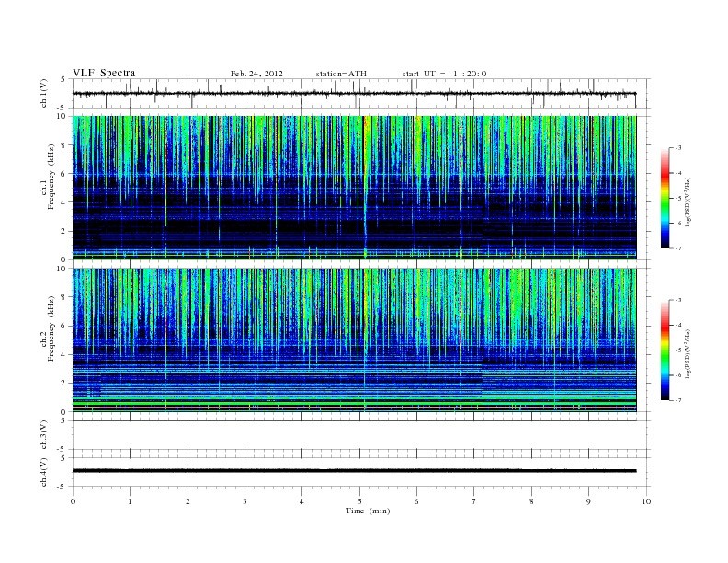The width and height of the screenshot is (728, 563).
Task: Click the ch.2 colorbar label "log(PSD)(V²/Hz)"
Action: 688,353
